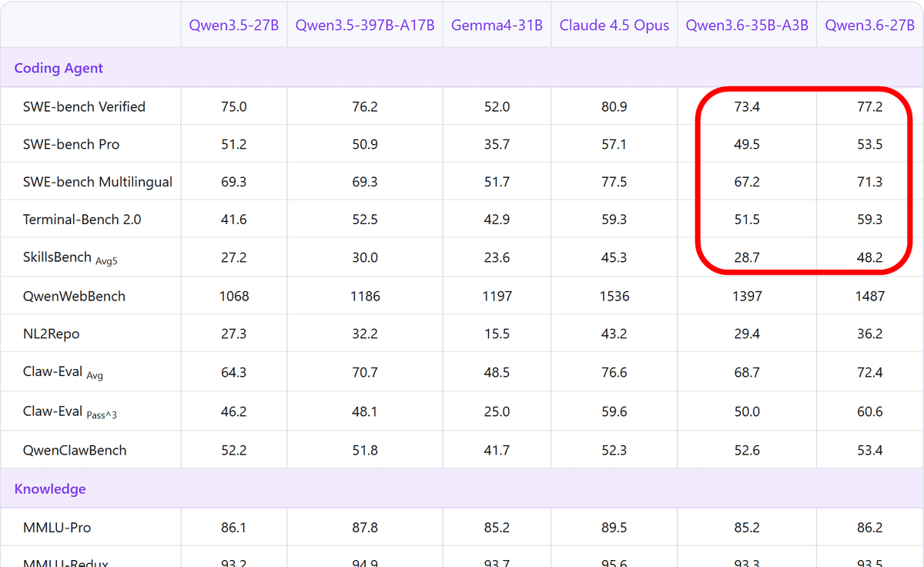Click the Qwen3.5-27B column header
This screenshot has height=567, width=924.
(x=233, y=25)
